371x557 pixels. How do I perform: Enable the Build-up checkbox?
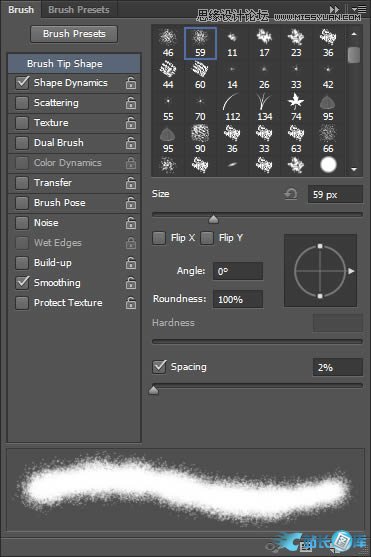click(x=22, y=263)
